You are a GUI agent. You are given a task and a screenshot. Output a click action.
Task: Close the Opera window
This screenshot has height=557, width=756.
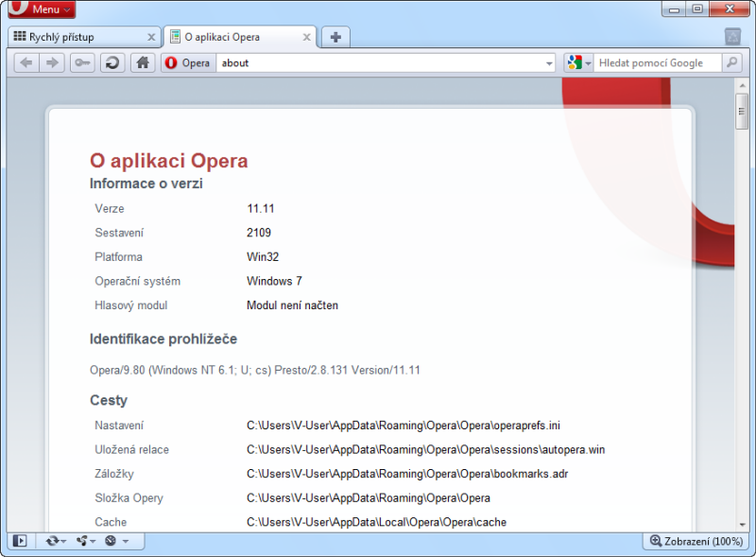coord(730,9)
